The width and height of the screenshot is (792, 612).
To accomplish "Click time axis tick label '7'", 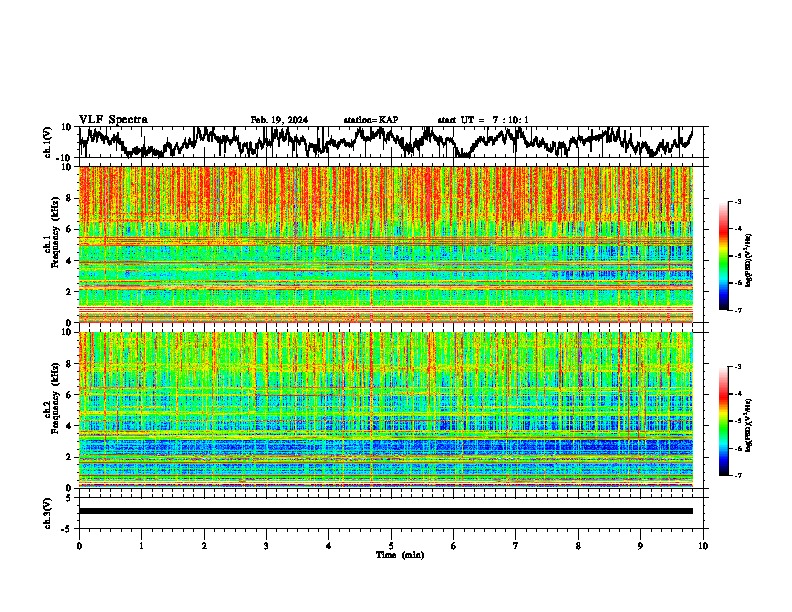I will (516, 546).
